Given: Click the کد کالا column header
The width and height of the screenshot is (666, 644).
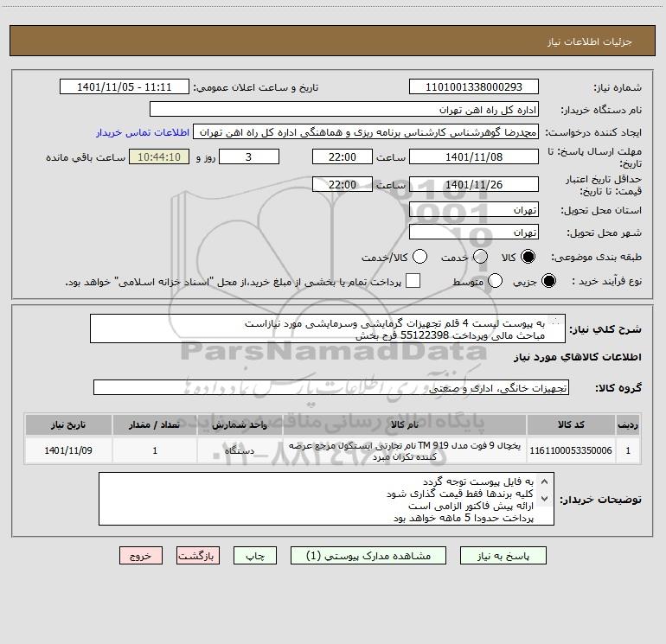Looking at the screenshot, I should pyautogui.click(x=571, y=424).
